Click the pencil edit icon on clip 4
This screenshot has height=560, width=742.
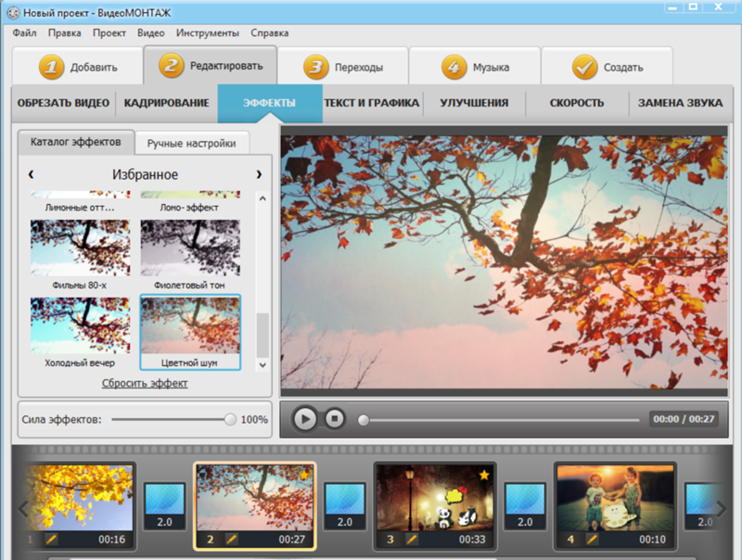point(592,540)
